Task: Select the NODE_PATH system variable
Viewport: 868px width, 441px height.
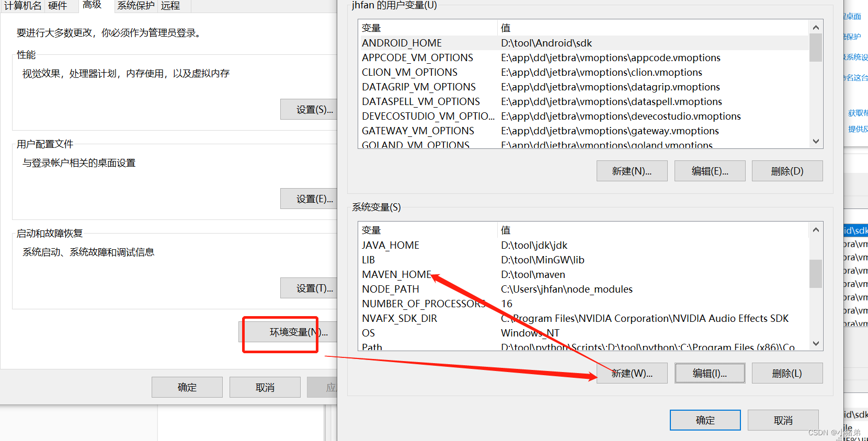Action: click(584, 289)
